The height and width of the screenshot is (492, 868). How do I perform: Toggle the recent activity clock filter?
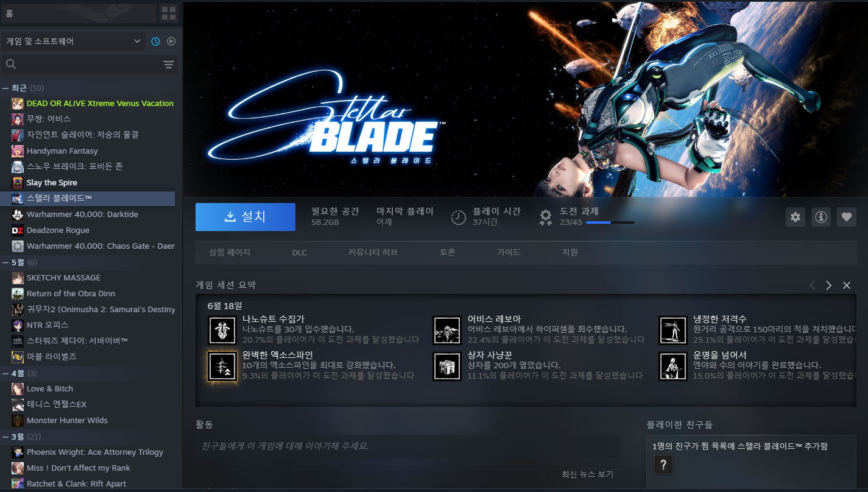[155, 41]
